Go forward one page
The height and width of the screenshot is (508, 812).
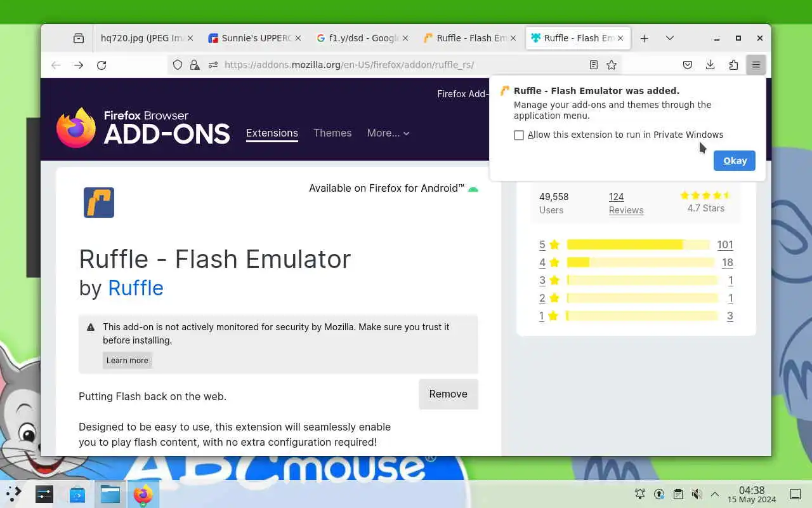tap(79, 65)
